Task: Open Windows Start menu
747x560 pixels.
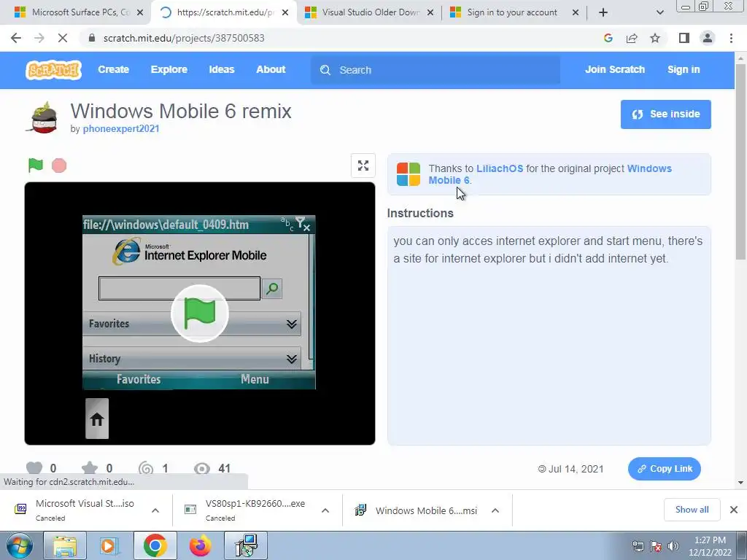Action: click(19, 545)
